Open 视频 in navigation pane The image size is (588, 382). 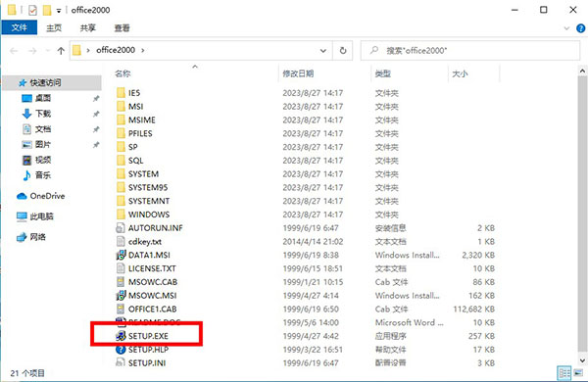click(x=43, y=160)
